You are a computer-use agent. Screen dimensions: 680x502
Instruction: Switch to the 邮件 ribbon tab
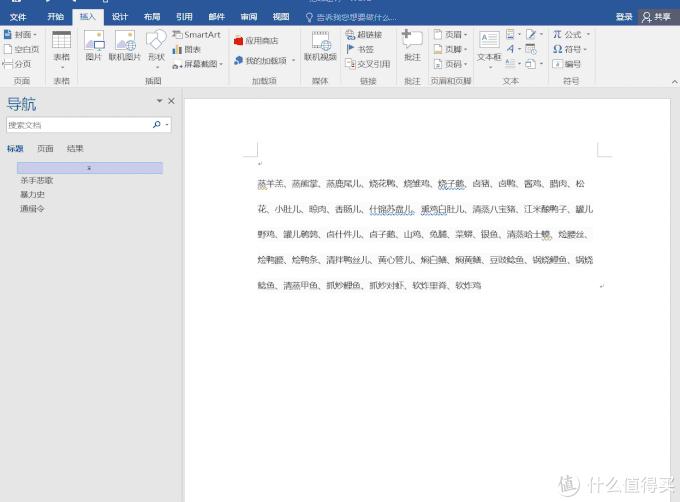pos(216,17)
